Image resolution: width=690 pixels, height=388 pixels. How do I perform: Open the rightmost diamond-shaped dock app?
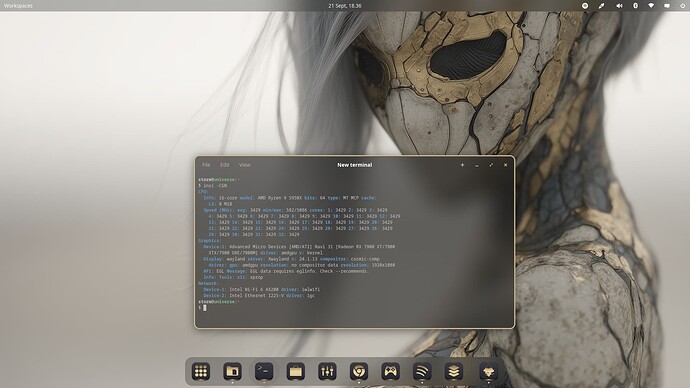pyautogui.click(x=488, y=372)
